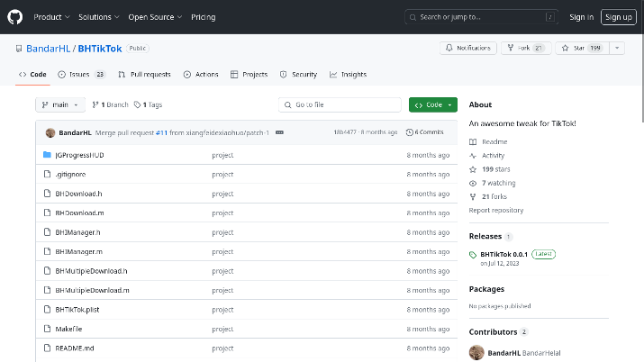
Task: Click the JGProgressHUD folder icon
Action: (47, 155)
